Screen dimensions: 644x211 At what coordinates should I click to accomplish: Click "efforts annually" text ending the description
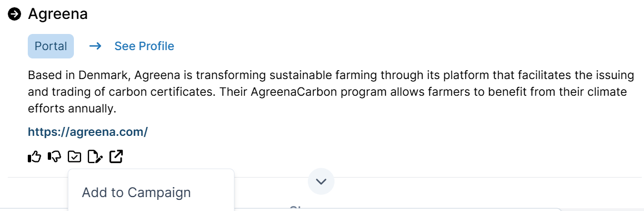[x=72, y=109]
